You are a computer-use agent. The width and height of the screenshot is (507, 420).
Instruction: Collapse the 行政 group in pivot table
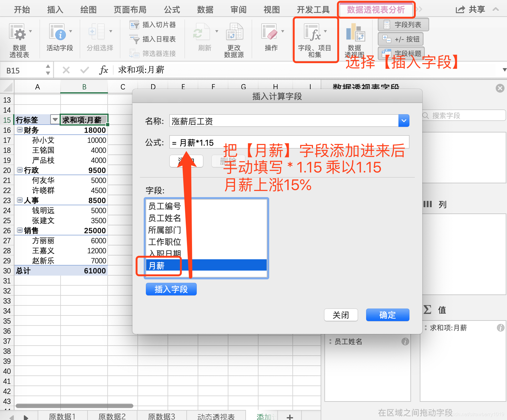tap(20, 170)
